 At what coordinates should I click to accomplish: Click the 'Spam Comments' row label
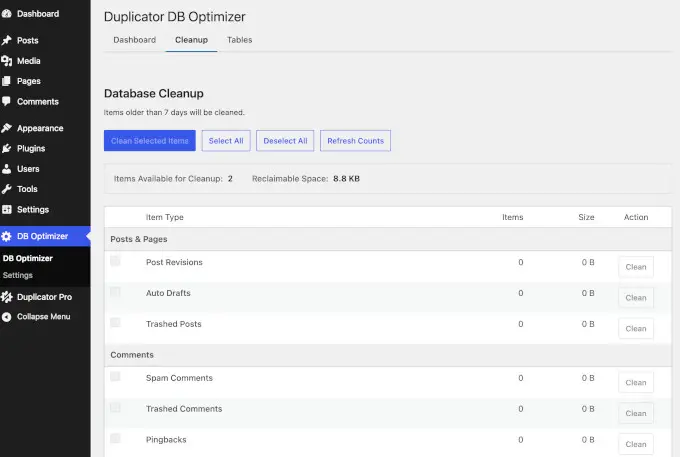click(x=179, y=378)
